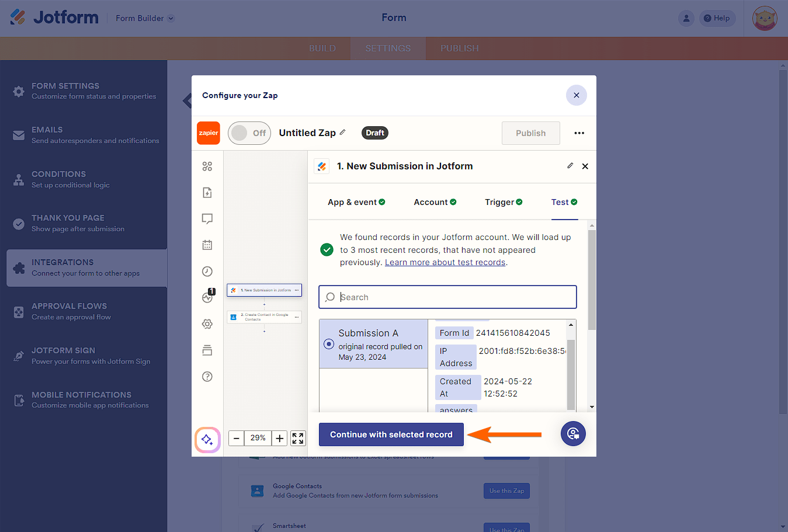Open the Zapier apps grid icon

207,166
